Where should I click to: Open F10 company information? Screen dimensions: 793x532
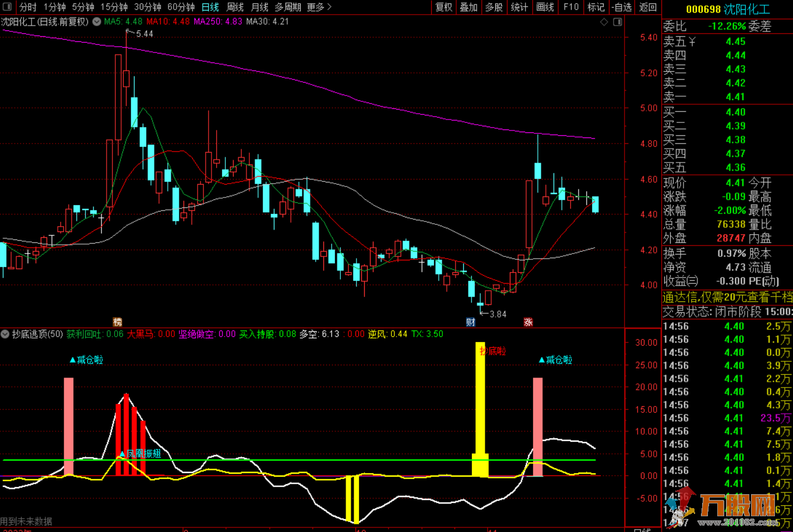pos(571,7)
